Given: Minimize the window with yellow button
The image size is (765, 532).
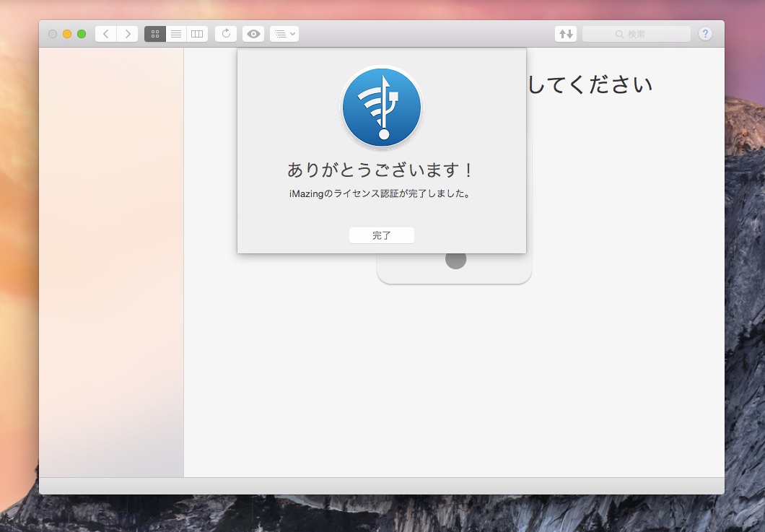Looking at the screenshot, I should [x=67, y=34].
